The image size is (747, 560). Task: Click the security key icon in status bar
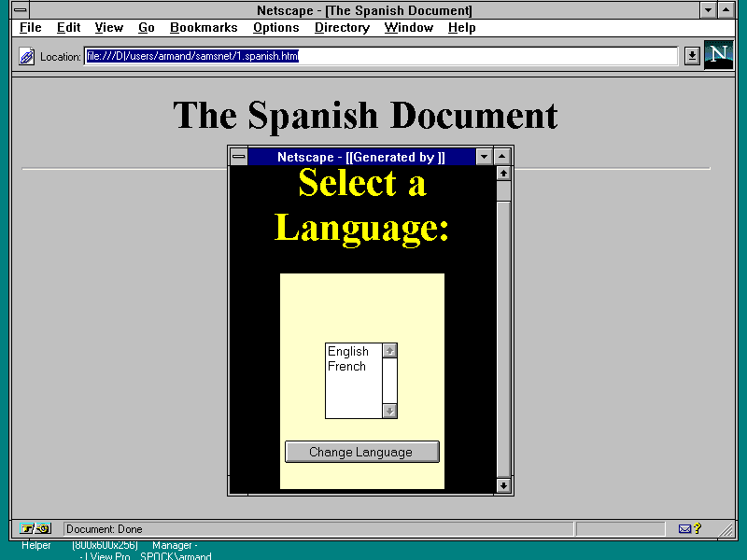click(35, 529)
